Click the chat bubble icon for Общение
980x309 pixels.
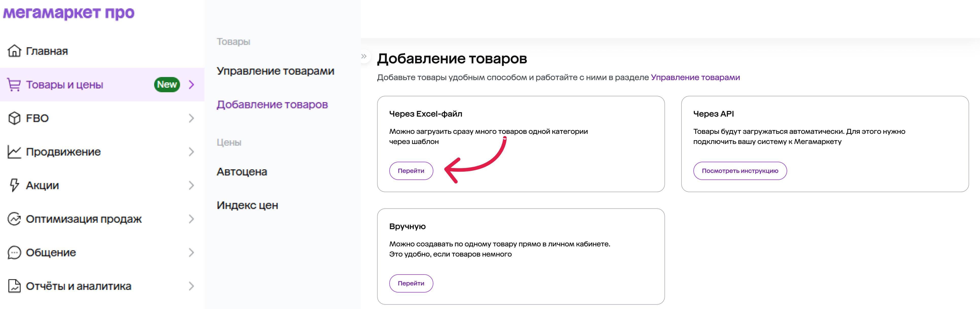[x=14, y=252]
